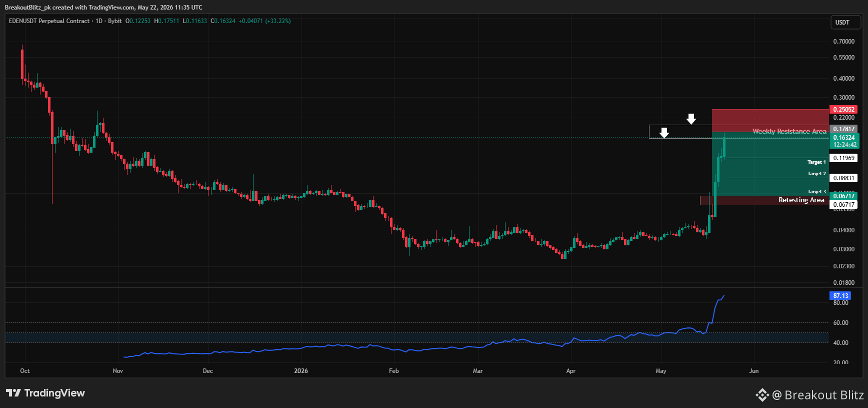Click the 0.08831 target price tag
Image resolution: width=868 pixels, height=408 pixels.
point(843,178)
